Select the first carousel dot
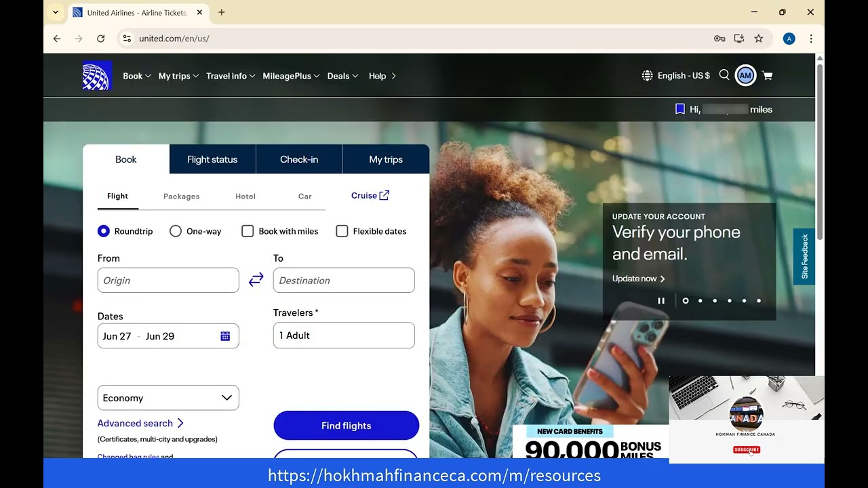Screen dimensions: 868x488 tap(686, 301)
